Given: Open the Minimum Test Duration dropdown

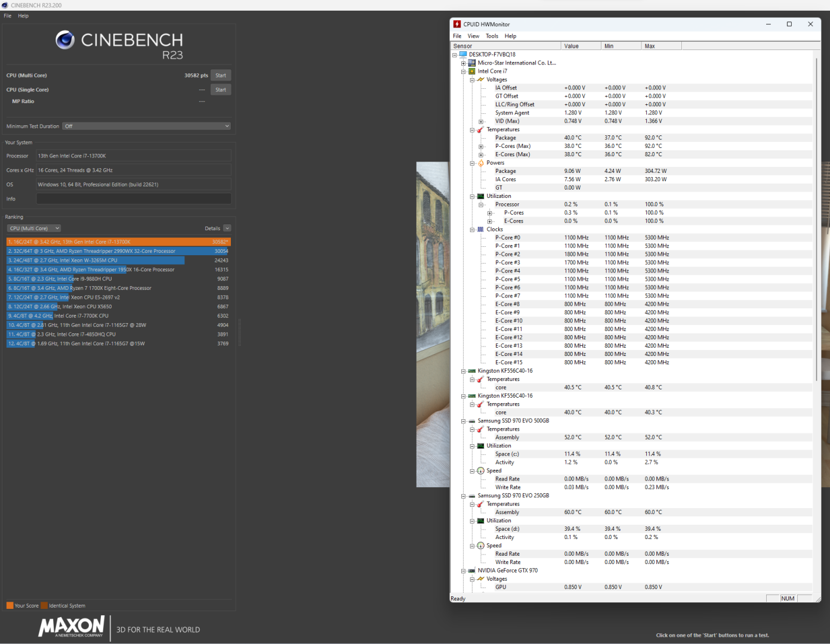Looking at the screenshot, I should pos(147,126).
